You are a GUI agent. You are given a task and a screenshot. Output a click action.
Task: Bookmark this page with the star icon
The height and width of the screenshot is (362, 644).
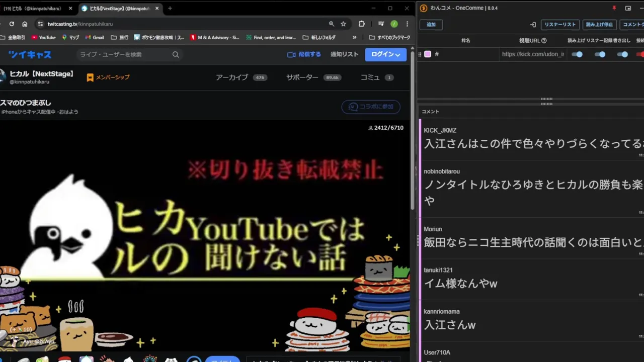(343, 24)
